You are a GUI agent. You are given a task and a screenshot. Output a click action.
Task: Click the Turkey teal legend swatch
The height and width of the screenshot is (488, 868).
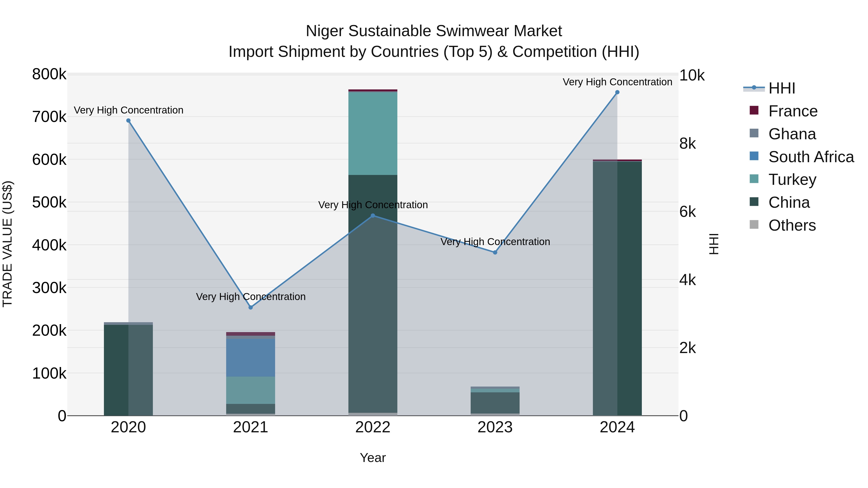point(754,179)
